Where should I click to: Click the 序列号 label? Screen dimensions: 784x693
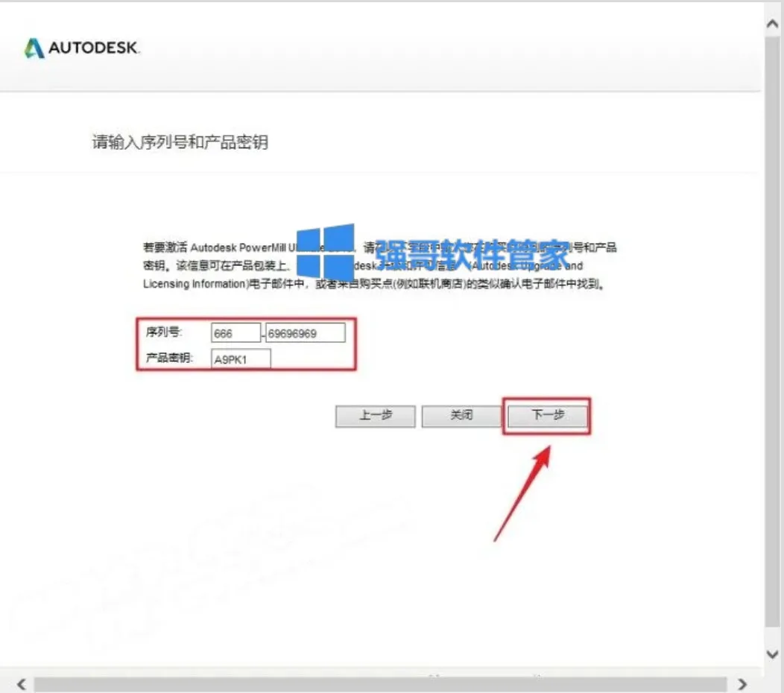point(164,332)
